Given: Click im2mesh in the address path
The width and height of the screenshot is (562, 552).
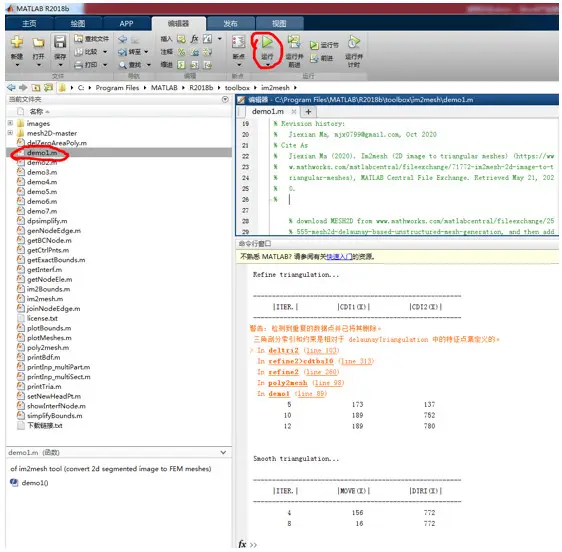Looking at the screenshot, I should point(275,88).
